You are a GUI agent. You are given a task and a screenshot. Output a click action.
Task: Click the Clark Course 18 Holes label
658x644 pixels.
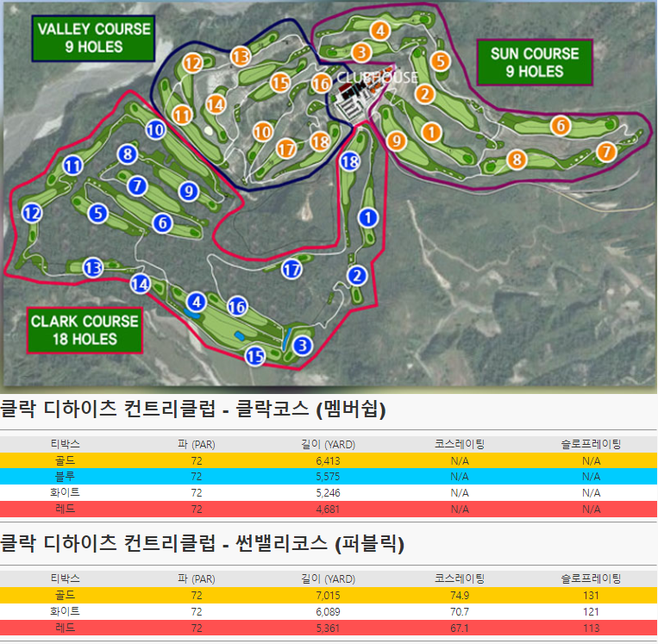(85, 330)
